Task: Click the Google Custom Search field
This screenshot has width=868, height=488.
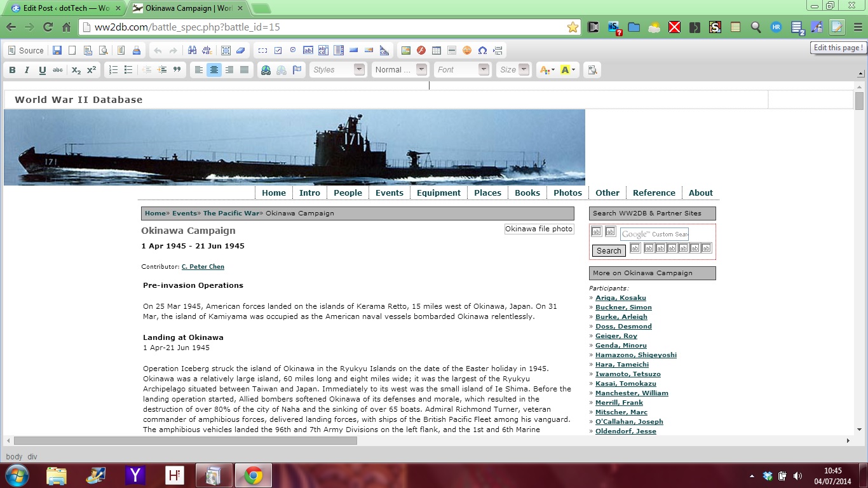Action: (654, 234)
